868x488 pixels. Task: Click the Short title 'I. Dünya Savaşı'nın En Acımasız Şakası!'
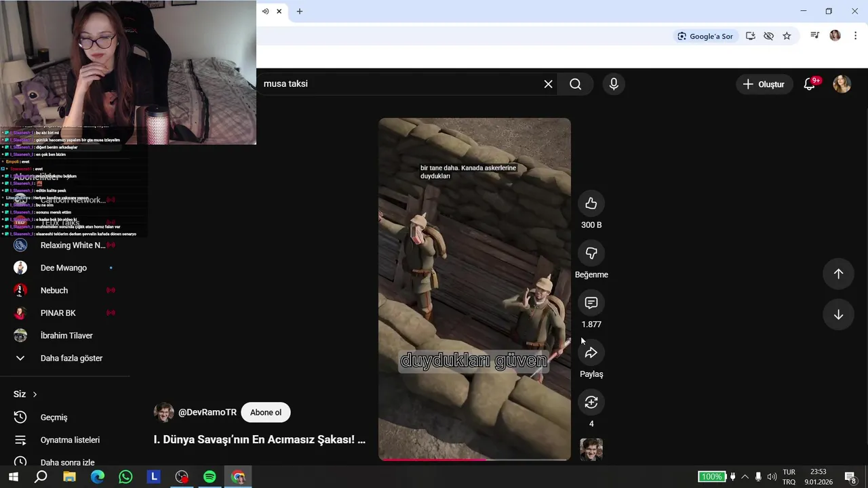[259, 439]
